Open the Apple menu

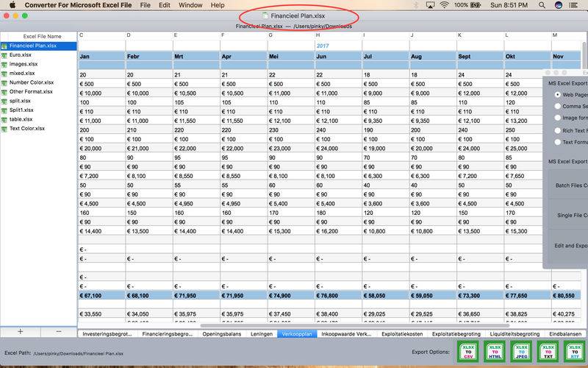point(12,5)
